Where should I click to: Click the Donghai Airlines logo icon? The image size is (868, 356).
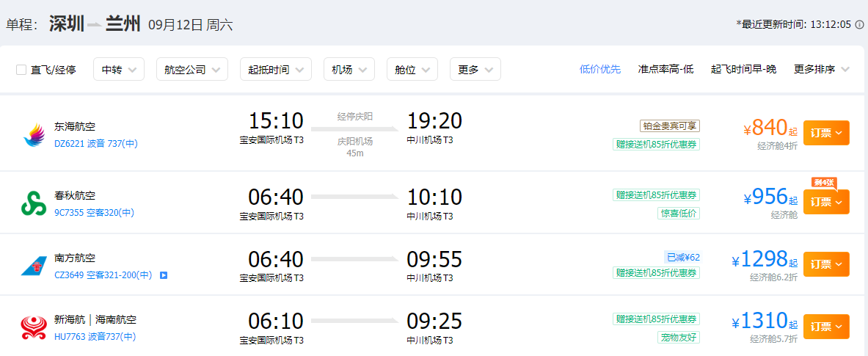[34, 134]
